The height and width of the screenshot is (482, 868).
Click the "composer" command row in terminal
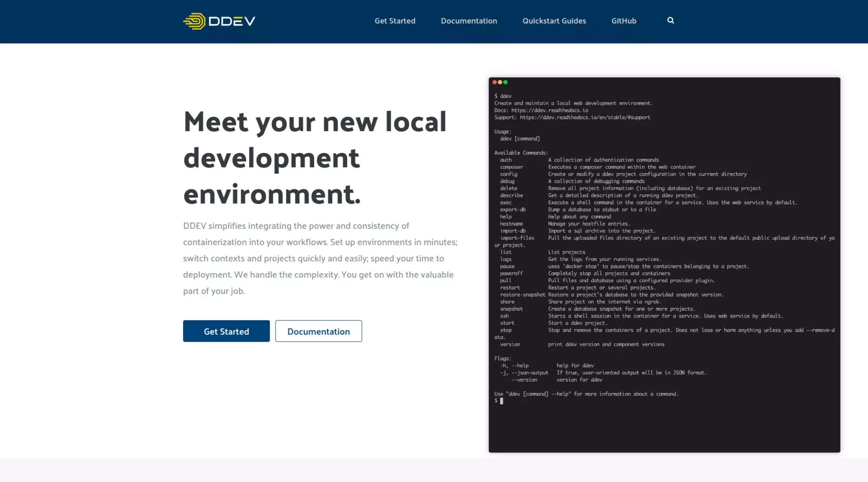click(x=598, y=167)
